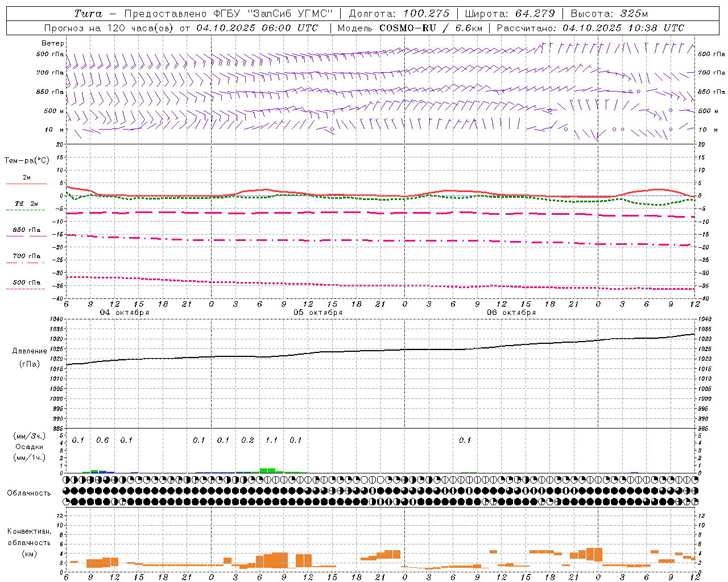
Task: Click the "Тем-ра(°C)" temperature panel label
Action: 27,161
